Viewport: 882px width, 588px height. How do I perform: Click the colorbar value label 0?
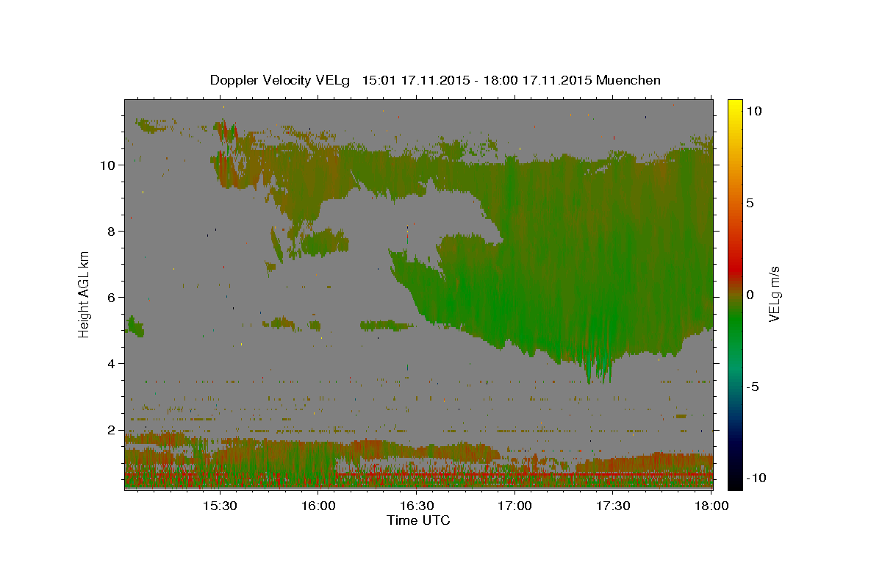pyautogui.click(x=750, y=295)
